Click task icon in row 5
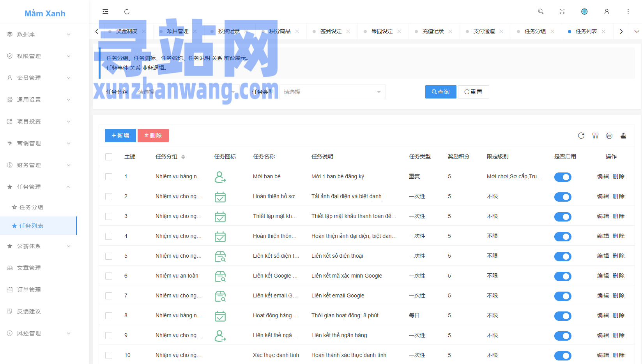Screen dimensions: 642x364 [220, 257]
